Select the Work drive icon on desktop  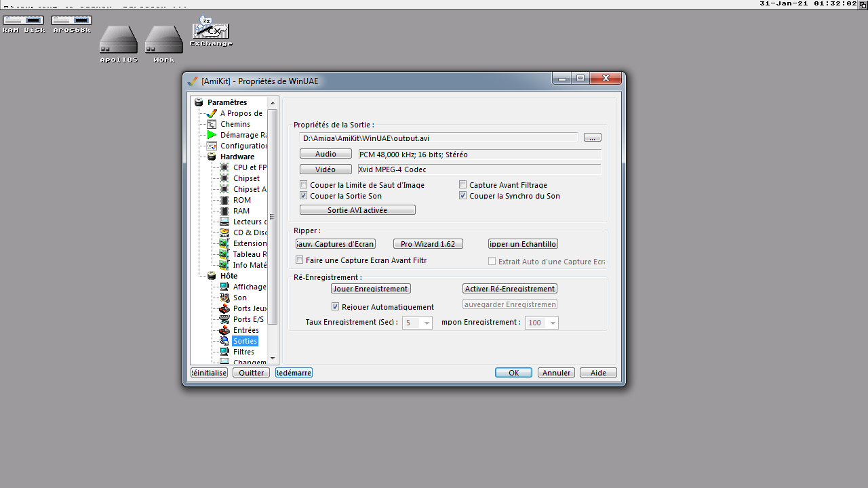164,39
